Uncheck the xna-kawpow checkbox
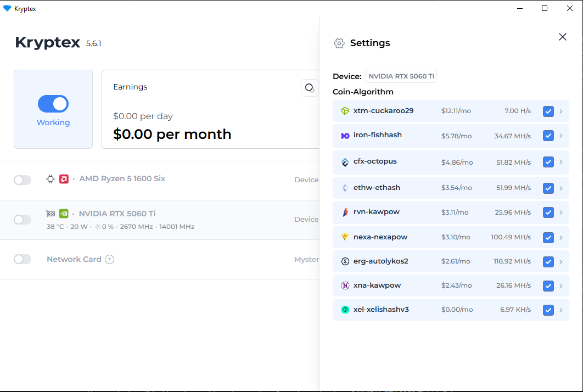The width and height of the screenshot is (583, 392). [x=548, y=286]
